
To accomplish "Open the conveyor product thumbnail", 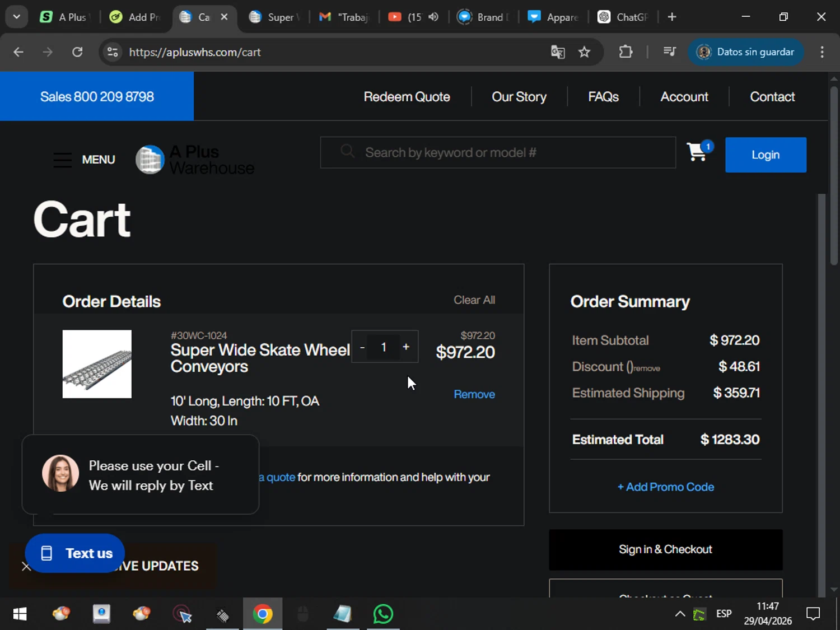I will tap(97, 364).
